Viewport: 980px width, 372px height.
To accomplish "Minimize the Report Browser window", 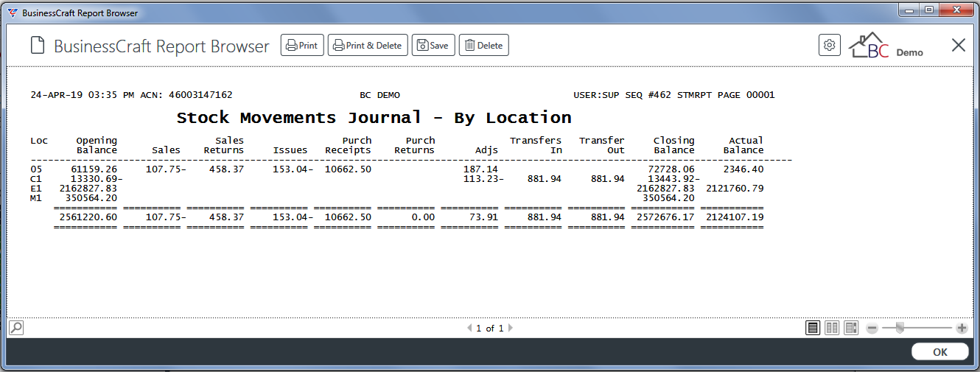I will tap(908, 10).
